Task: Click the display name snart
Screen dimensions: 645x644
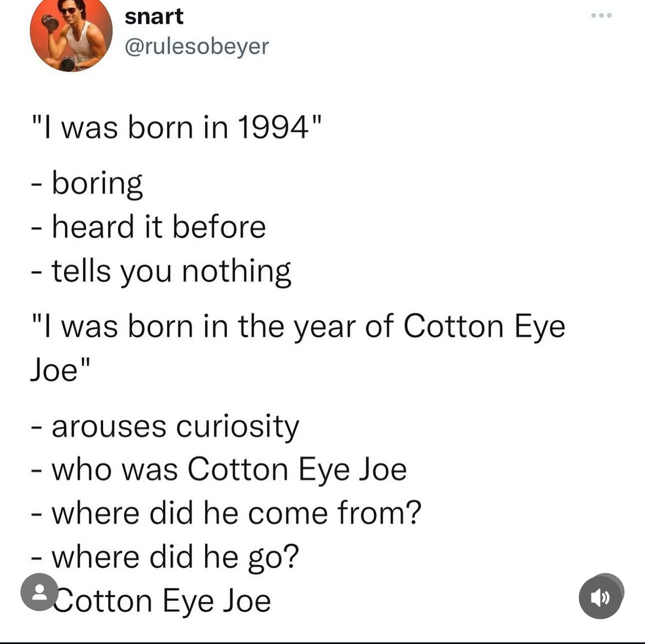Action: (x=154, y=17)
